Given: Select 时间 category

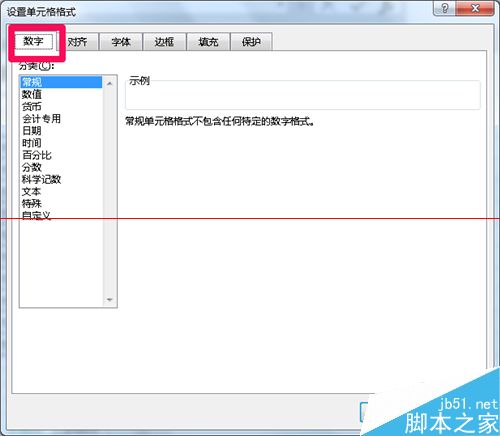Looking at the screenshot, I should tap(61, 143).
